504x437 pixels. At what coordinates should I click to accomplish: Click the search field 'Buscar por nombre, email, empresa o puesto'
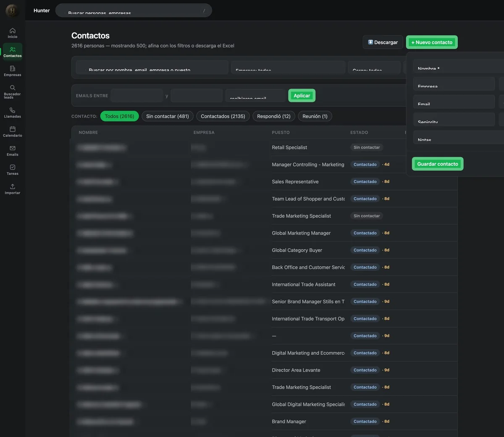pos(152,68)
